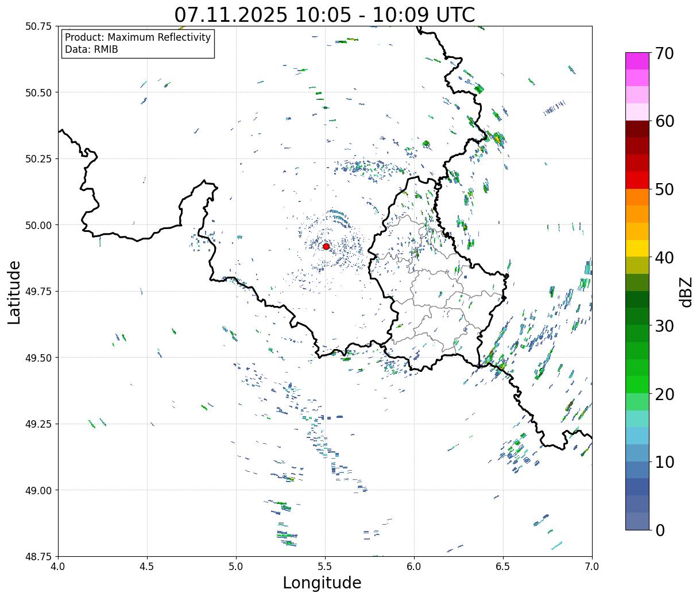Screen dimensions: 700x597
Task: Click the slate blue swatch at colorbar bottom
Action: click(637, 521)
